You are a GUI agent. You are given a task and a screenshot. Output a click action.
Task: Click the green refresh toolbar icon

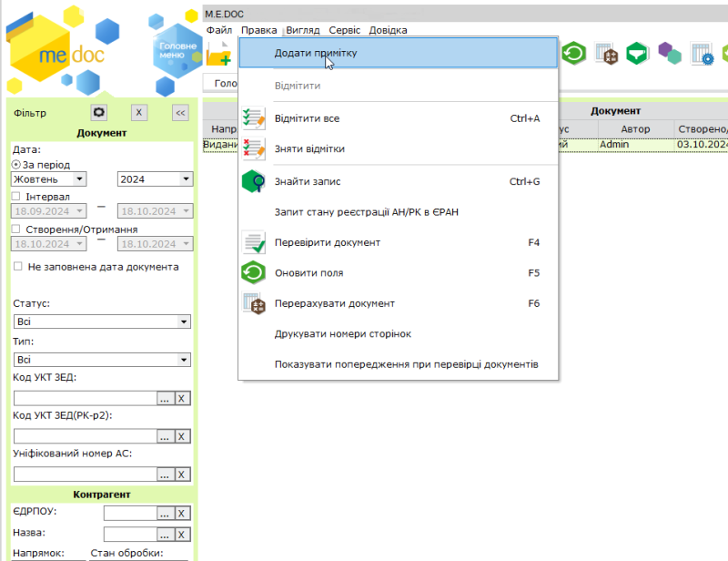tap(574, 53)
